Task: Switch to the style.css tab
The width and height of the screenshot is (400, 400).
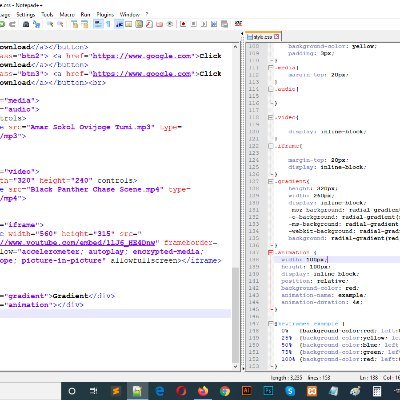Action: (264, 37)
